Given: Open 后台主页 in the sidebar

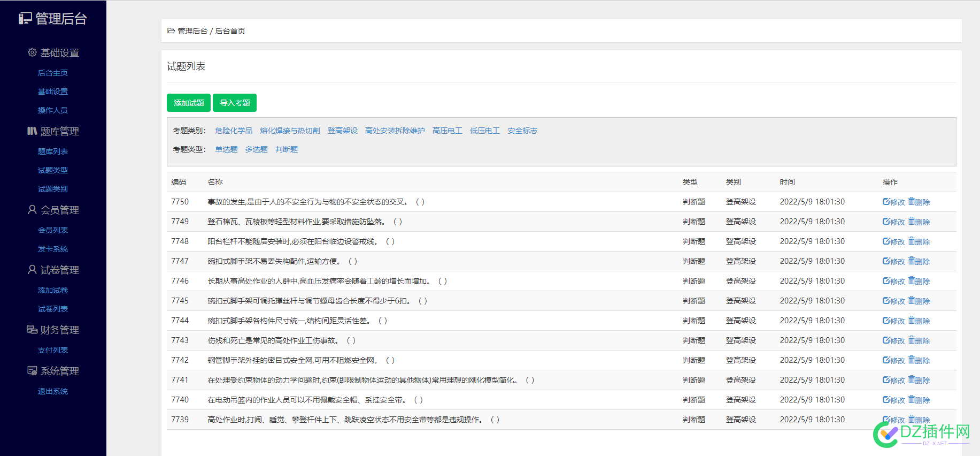Looking at the screenshot, I should click(x=53, y=73).
